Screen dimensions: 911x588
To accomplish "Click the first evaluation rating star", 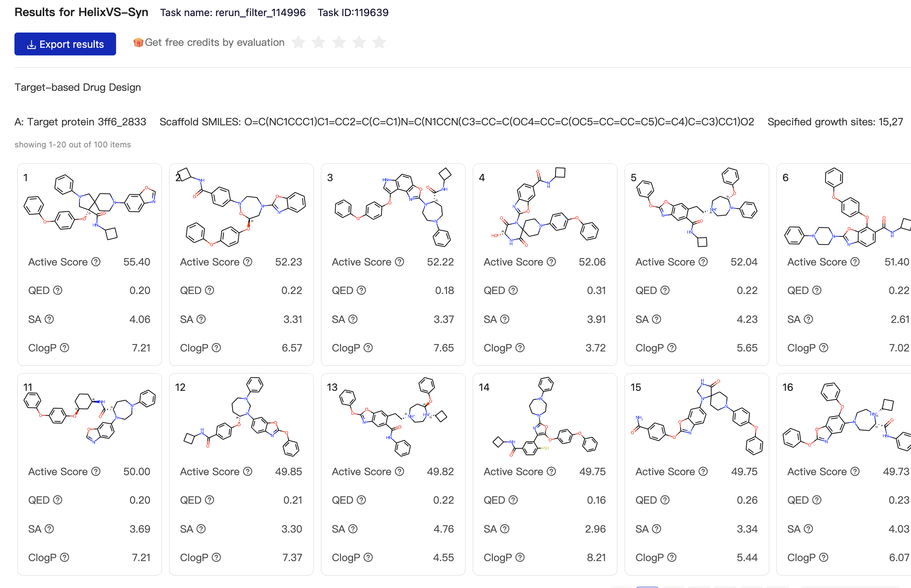I will (x=298, y=42).
